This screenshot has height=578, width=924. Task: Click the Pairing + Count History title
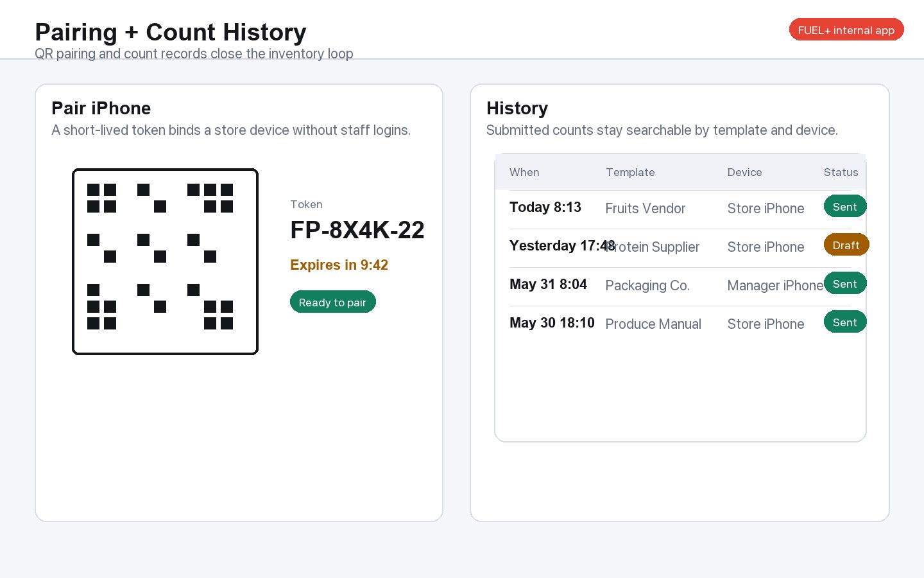(x=171, y=32)
